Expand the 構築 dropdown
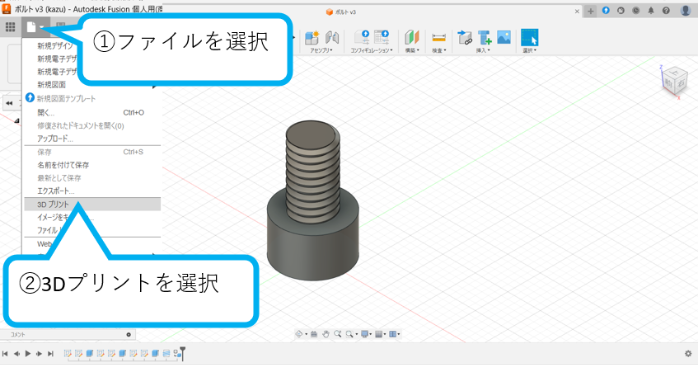The image size is (698, 365). (x=412, y=51)
